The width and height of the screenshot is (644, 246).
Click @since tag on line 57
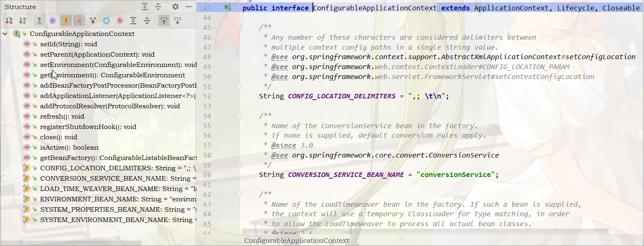pyautogui.click(x=284, y=145)
